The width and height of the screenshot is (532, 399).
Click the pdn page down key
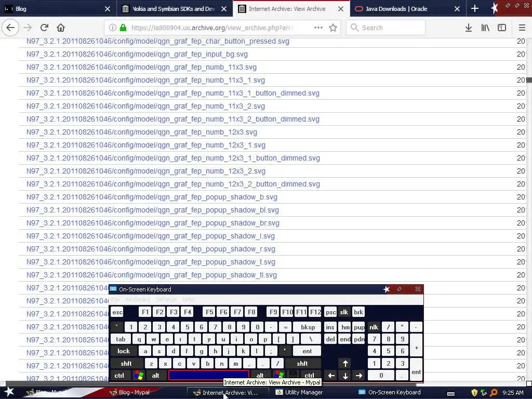359,339
